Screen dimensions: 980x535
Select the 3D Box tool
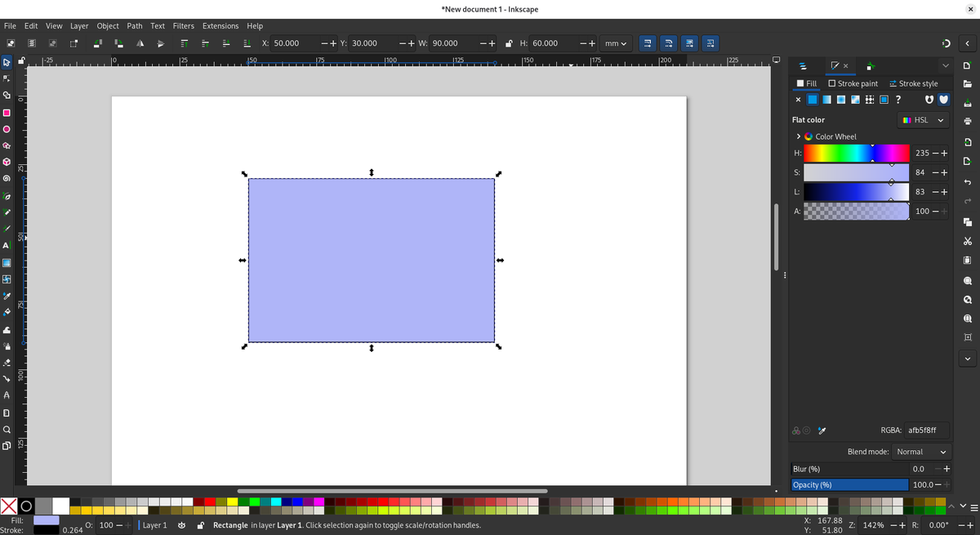7,162
